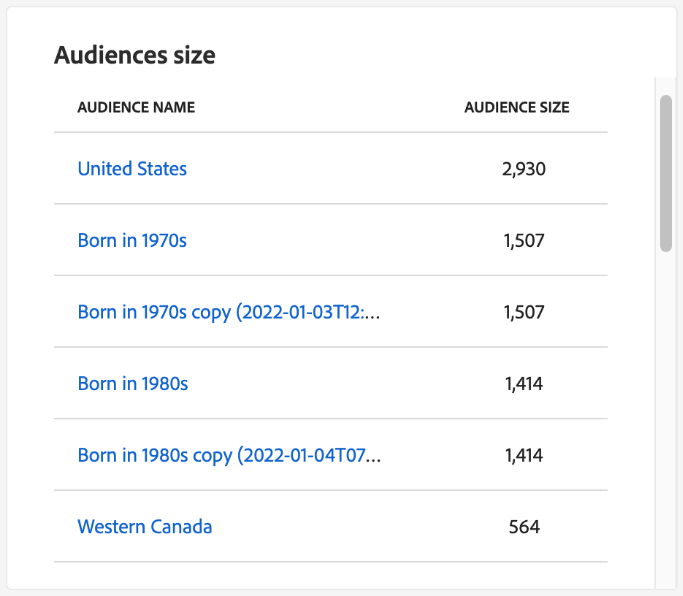Click the 1,414 value in Born in 1980s row
Screen dimensions: 683x596
pos(524,384)
